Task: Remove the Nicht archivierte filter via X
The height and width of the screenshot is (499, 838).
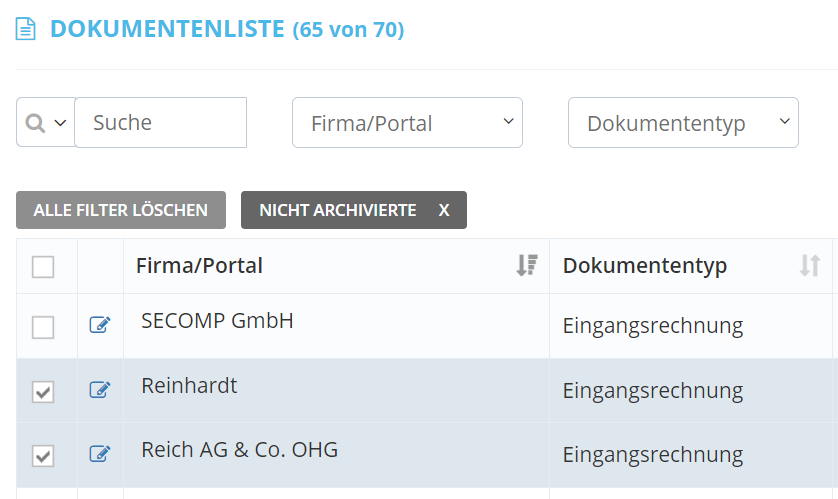Action: coord(444,210)
